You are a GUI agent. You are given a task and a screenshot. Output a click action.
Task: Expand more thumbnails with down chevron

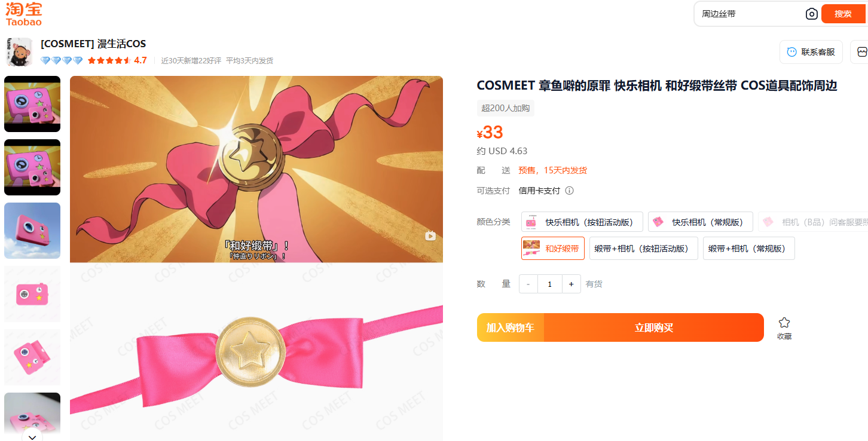pos(32,437)
